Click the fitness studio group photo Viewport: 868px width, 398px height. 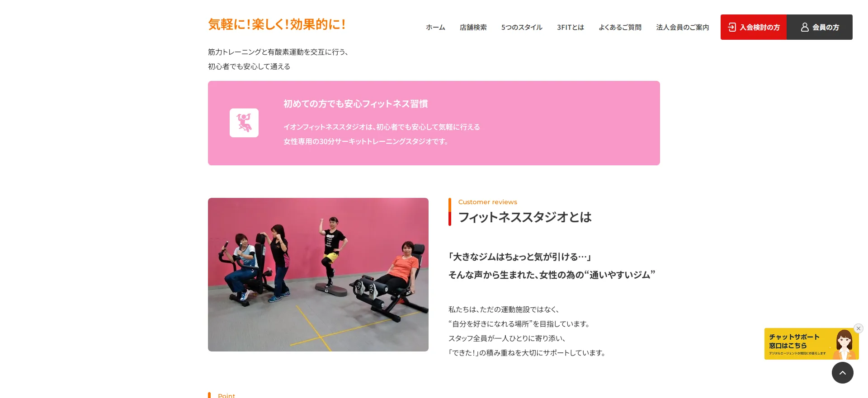click(318, 275)
